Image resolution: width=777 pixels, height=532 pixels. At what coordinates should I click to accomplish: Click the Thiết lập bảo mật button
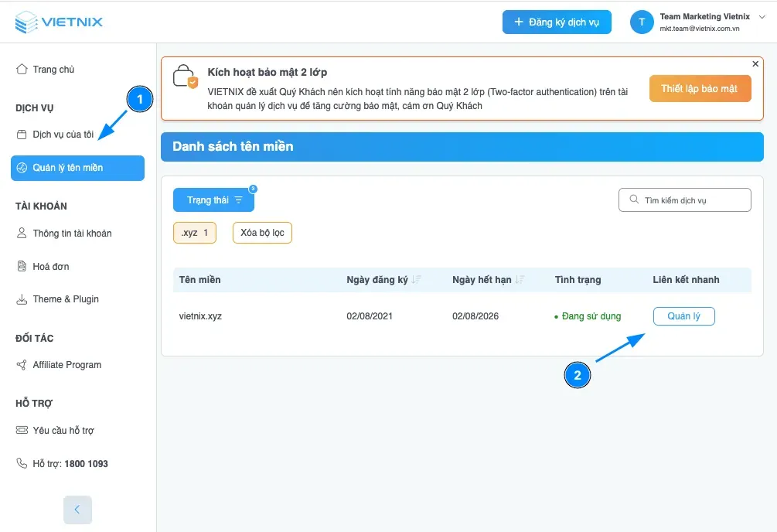click(700, 89)
